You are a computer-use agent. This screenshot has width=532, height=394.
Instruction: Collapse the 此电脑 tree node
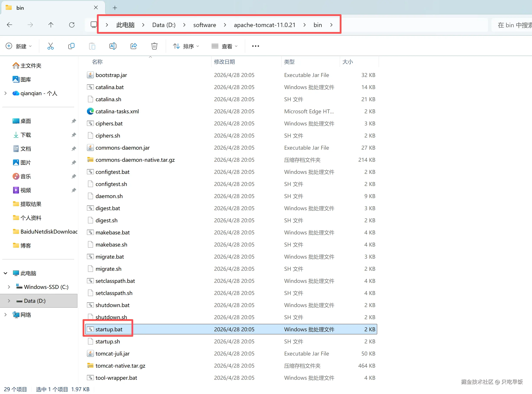(5, 273)
